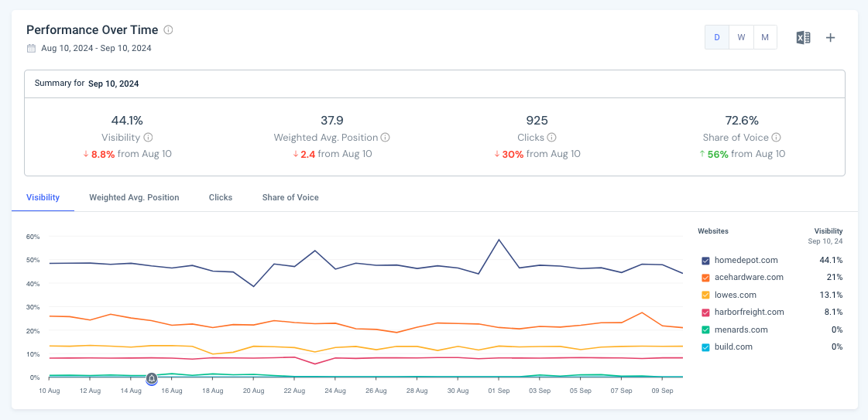Click the build.com legend label
This screenshot has height=420, width=868.
[733, 347]
